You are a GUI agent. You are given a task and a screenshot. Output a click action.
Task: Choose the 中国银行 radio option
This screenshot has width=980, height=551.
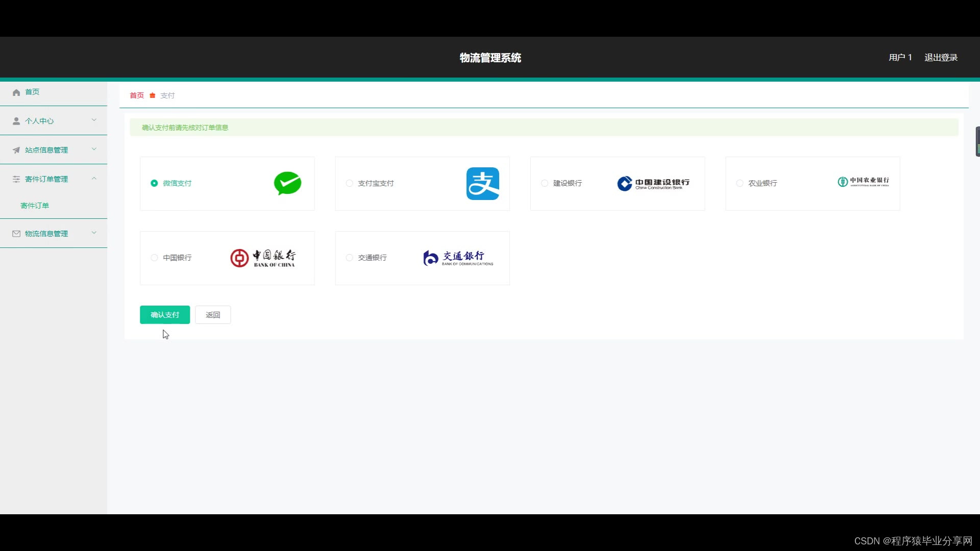(154, 258)
